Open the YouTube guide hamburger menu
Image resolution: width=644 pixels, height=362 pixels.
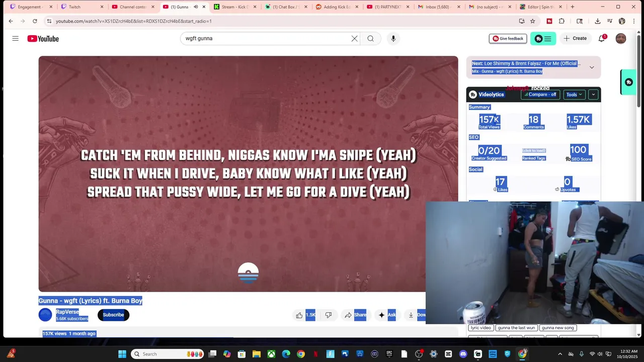tap(16, 39)
